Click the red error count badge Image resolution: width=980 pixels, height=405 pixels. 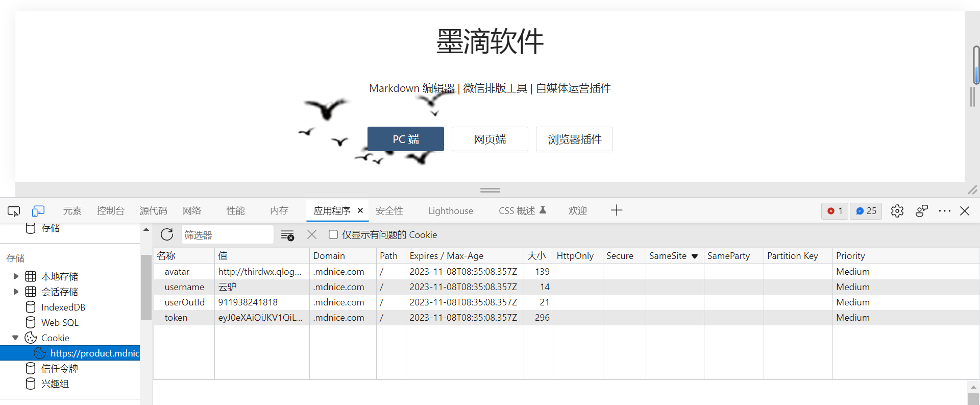835,211
